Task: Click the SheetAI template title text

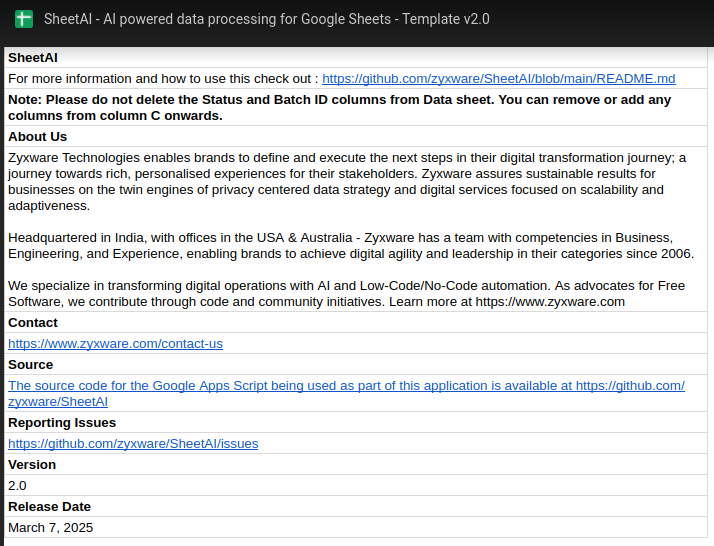Action: tap(266, 19)
